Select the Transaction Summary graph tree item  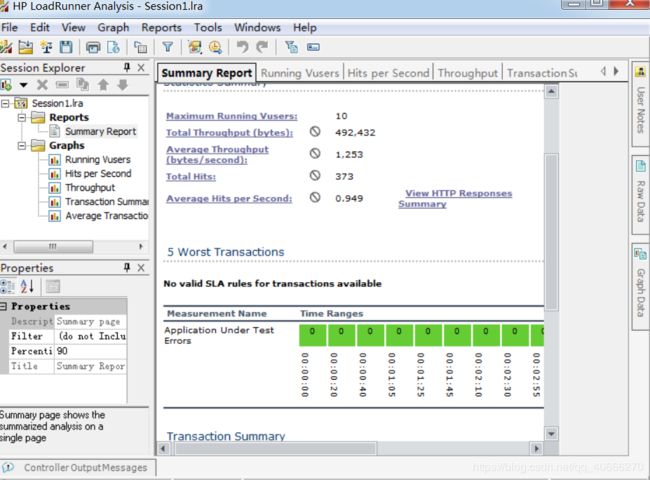click(107, 202)
